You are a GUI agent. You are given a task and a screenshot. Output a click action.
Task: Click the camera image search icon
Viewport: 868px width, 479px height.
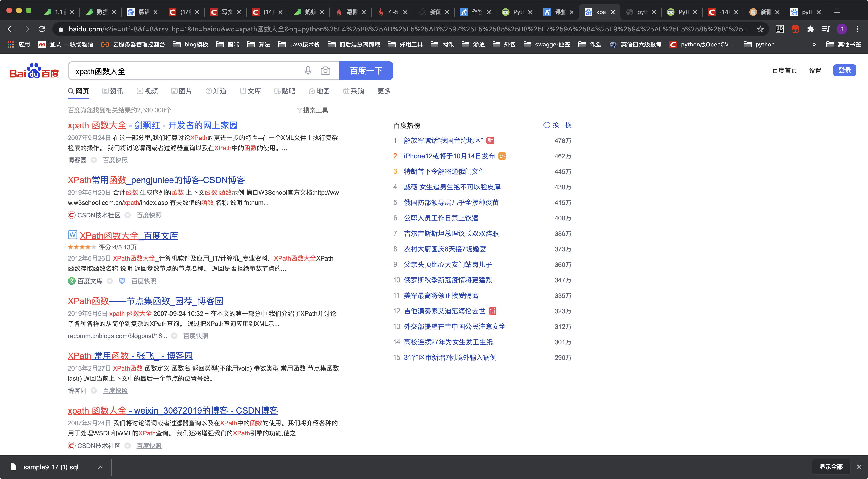[325, 71]
